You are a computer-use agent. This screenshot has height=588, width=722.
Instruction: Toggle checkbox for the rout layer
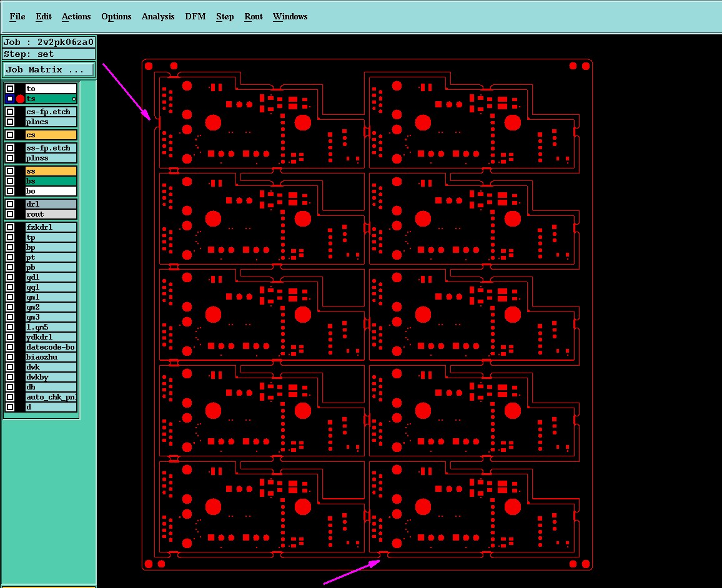point(10,214)
